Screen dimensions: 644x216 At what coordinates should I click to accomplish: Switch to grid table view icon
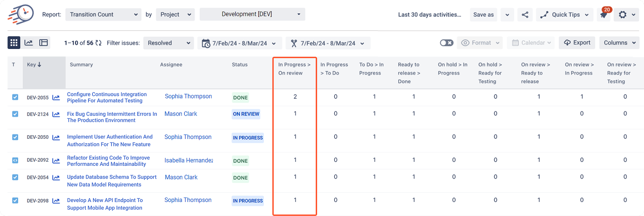tap(14, 43)
